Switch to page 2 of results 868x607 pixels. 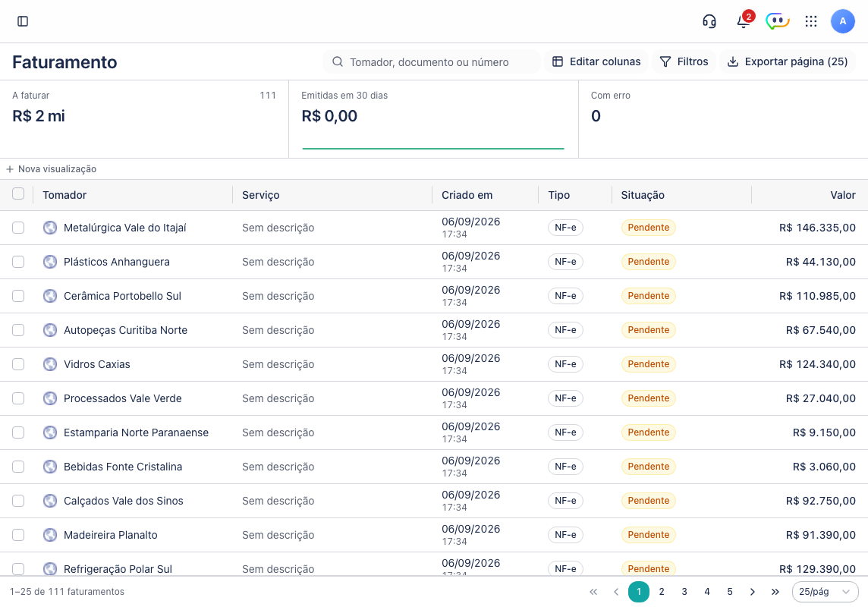[x=662, y=592]
